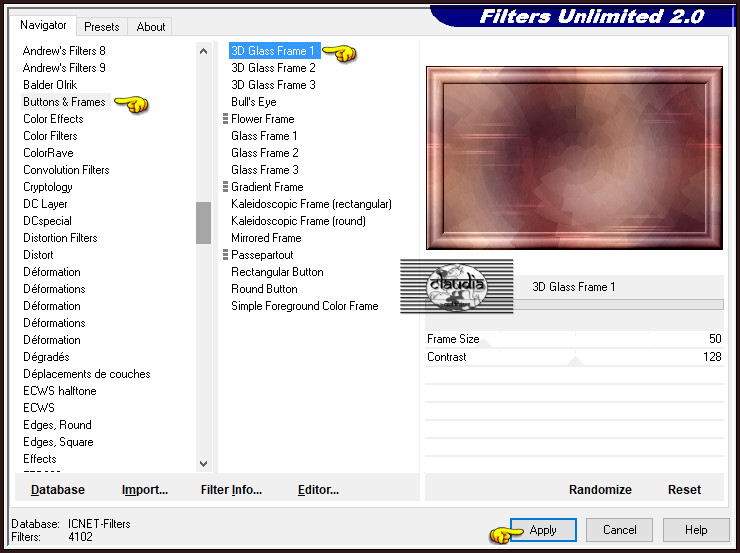Click the Database button
The width and height of the screenshot is (740, 553).
[x=58, y=490]
